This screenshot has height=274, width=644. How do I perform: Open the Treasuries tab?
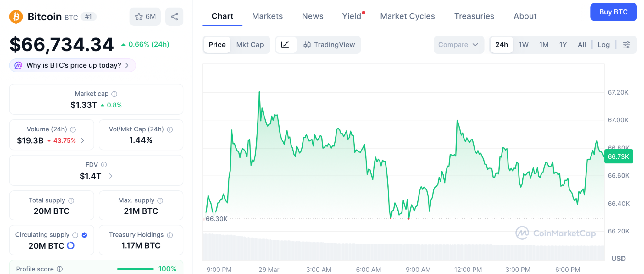click(474, 16)
